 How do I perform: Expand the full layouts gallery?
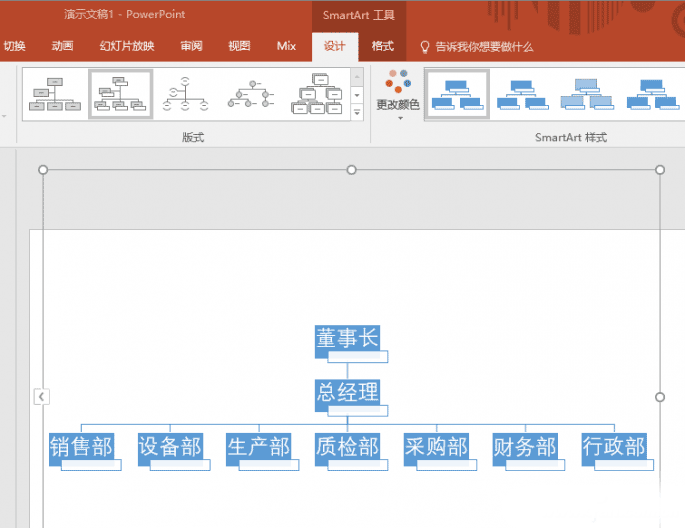point(357,112)
